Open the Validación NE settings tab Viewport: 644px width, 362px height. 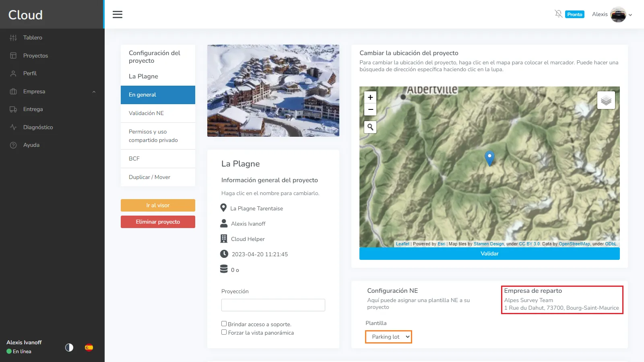[158, 113]
